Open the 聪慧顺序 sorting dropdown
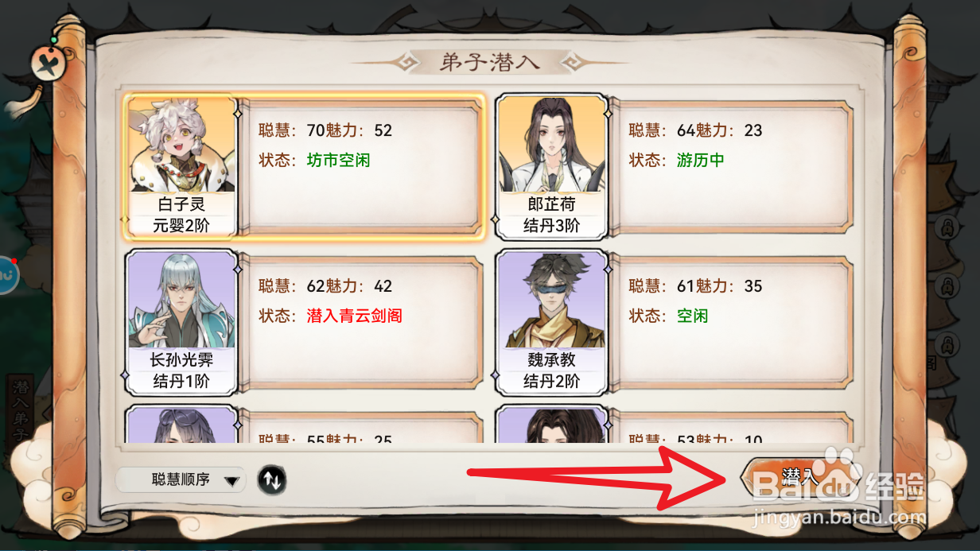The height and width of the screenshot is (551, 980). tap(181, 480)
